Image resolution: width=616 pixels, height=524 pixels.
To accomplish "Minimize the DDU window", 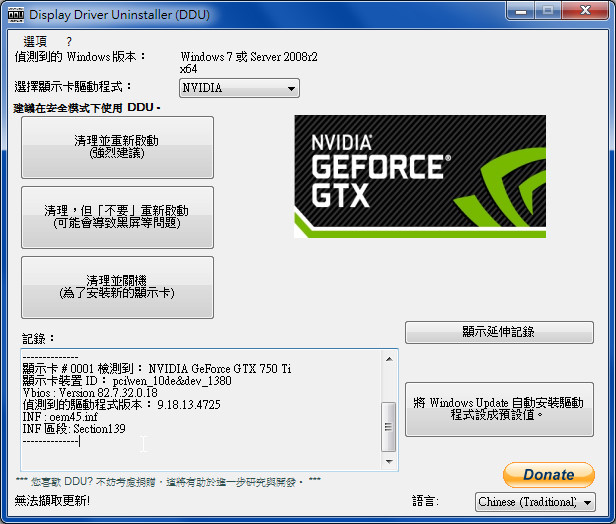I will pyautogui.click(x=521, y=11).
